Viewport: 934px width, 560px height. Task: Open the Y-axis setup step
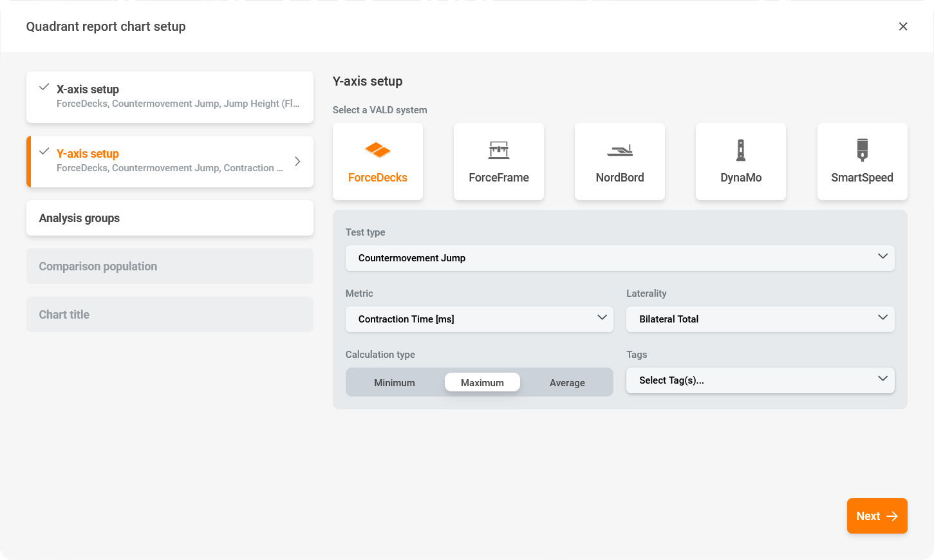170,162
